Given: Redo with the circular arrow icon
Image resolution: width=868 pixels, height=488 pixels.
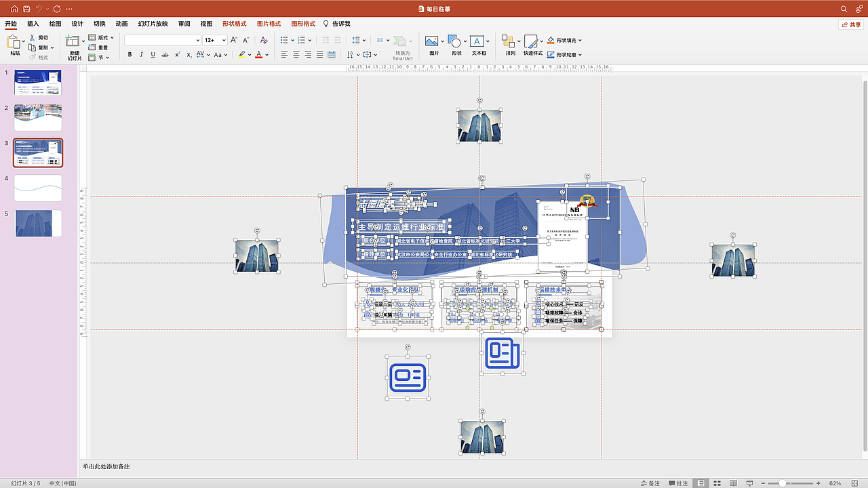Looking at the screenshot, I should pos(57,9).
